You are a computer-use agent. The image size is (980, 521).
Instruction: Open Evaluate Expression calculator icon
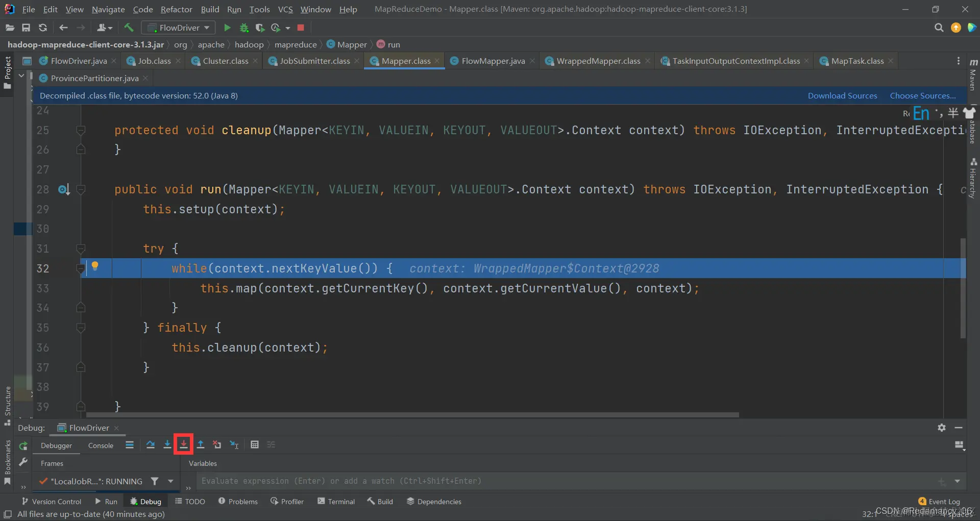point(255,444)
